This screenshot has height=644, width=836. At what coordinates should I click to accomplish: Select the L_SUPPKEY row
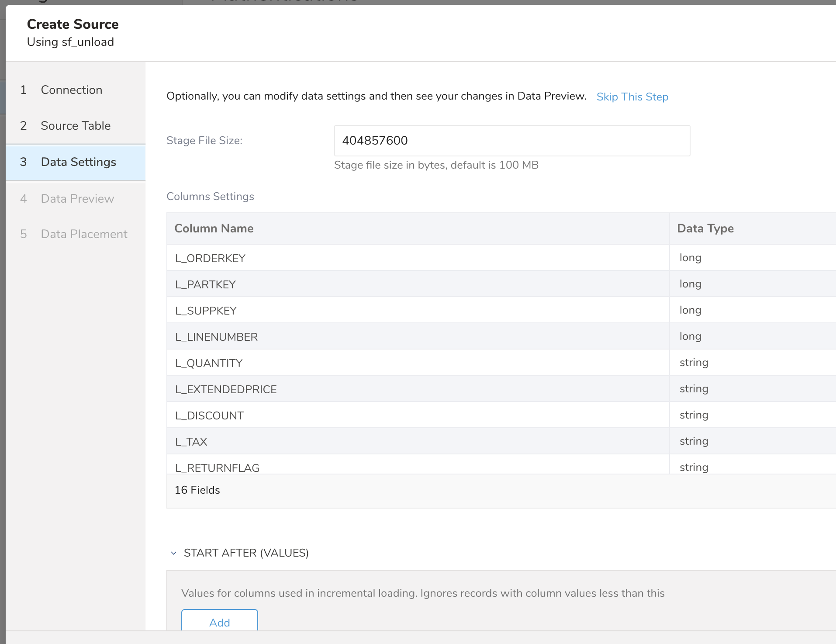point(206,311)
